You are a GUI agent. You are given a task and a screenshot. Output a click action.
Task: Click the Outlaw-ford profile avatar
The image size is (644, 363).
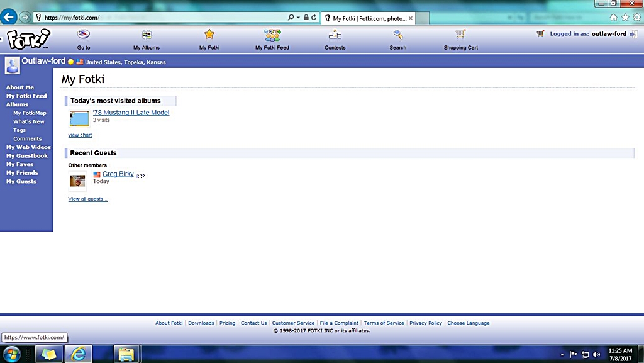[x=13, y=65]
